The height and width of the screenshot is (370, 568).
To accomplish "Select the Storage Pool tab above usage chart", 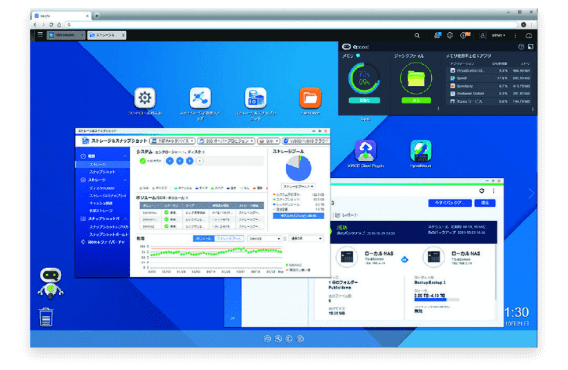I will [x=229, y=238].
